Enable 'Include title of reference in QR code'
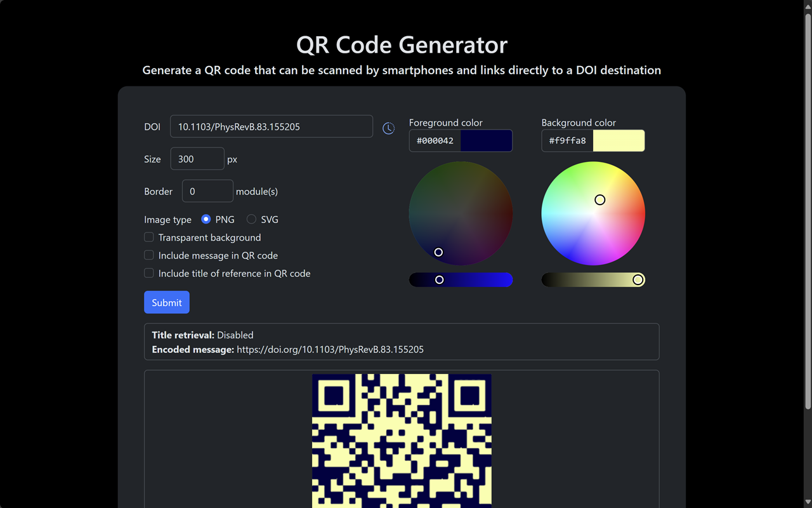The height and width of the screenshot is (508, 812). pyautogui.click(x=148, y=273)
